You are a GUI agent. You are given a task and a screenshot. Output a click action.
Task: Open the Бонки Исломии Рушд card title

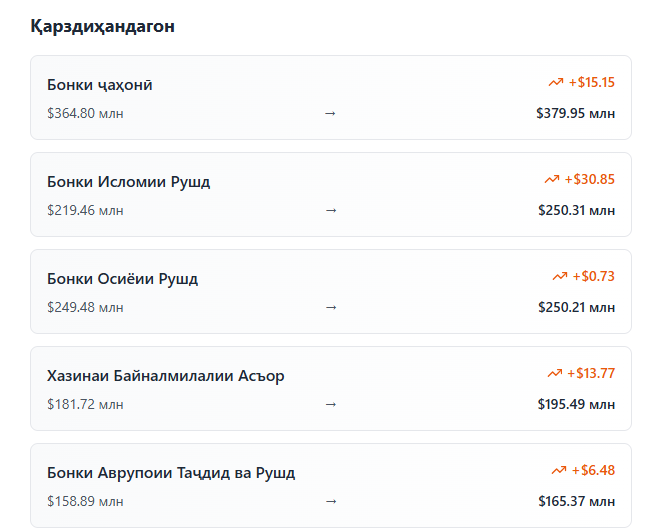coord(129,182)
